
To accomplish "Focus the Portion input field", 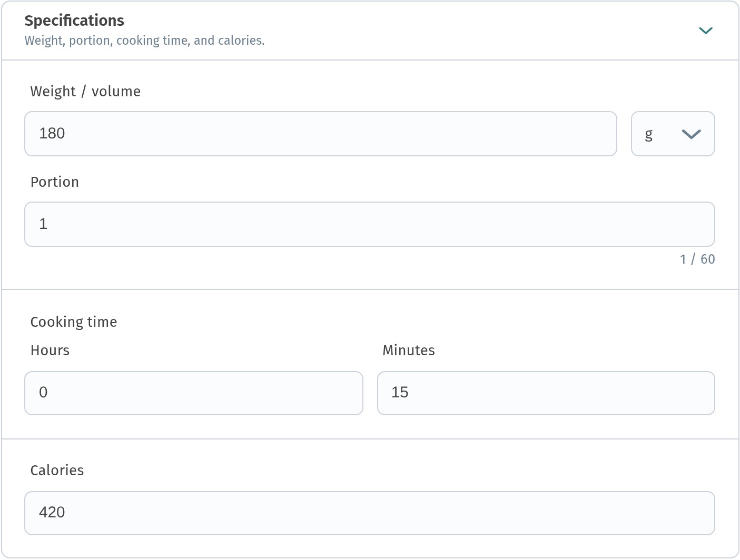I will [x=370, y=224].
